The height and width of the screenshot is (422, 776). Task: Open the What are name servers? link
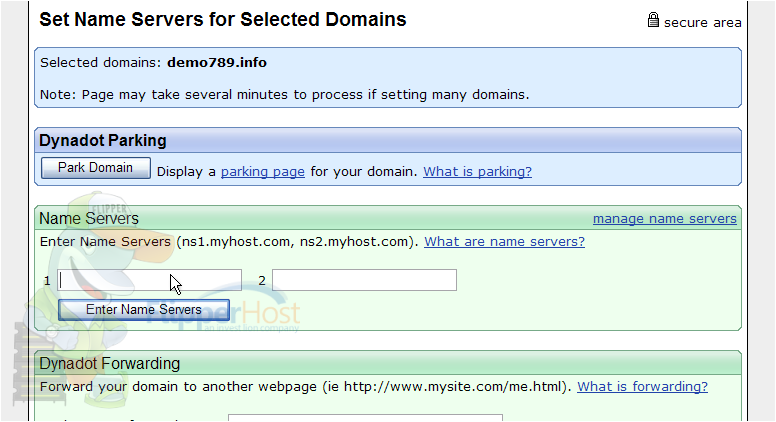(x=504, y=241)
